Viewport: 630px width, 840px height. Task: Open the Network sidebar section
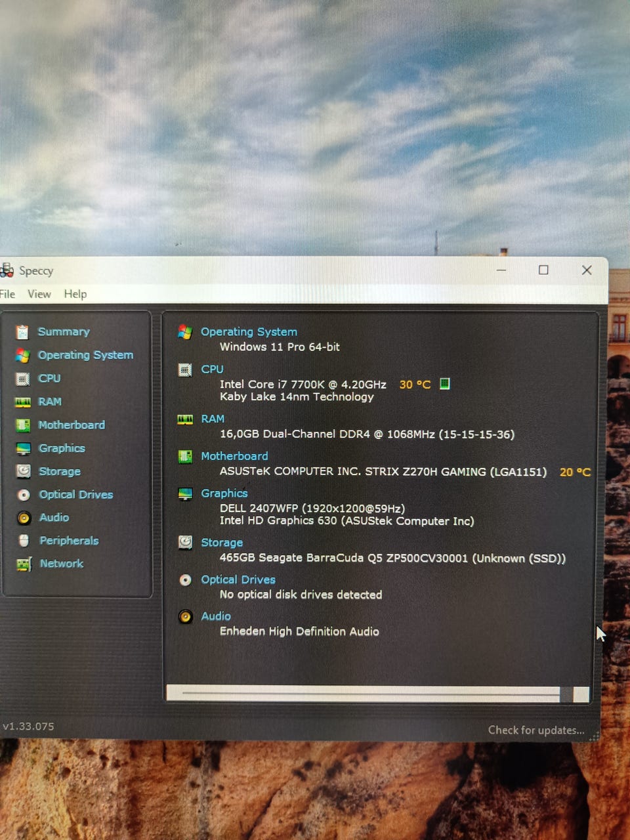[x=62, y=564]
